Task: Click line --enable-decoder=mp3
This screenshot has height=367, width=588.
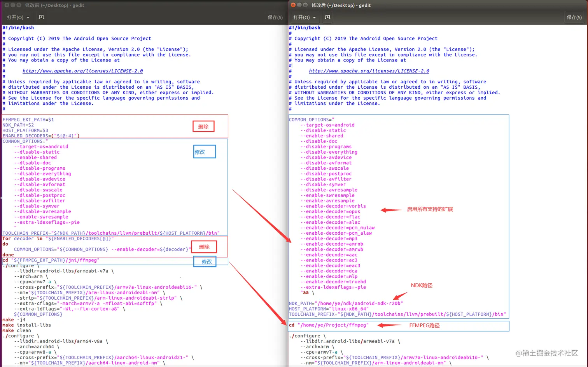Action: point(329,239)
